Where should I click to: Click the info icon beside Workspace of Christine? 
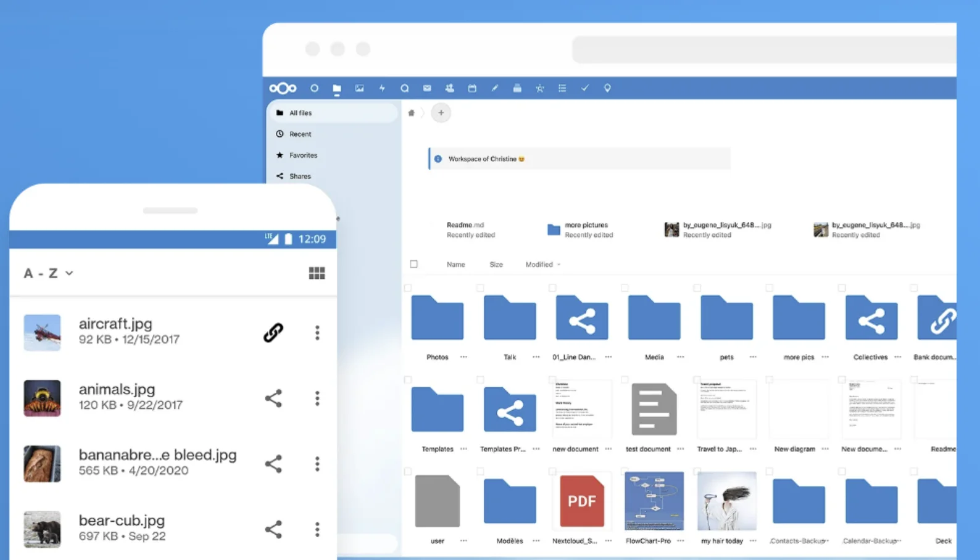tap(438, 159)
